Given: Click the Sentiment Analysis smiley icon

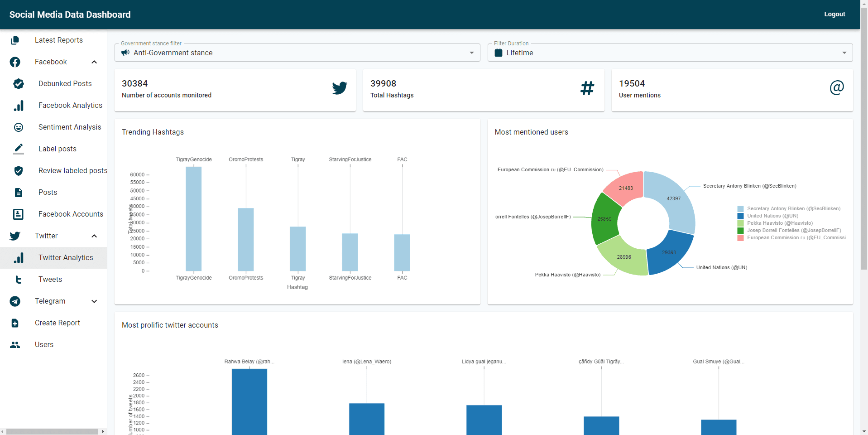Looking at the screenshot, I should pyautogui.click(x=19, y=127).
